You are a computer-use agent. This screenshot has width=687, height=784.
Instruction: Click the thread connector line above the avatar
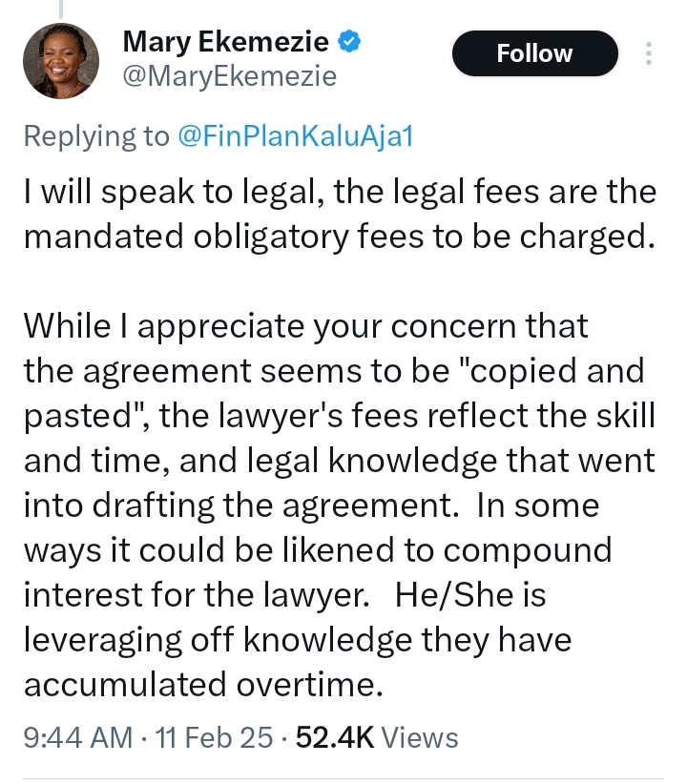[x=60, y=8]
